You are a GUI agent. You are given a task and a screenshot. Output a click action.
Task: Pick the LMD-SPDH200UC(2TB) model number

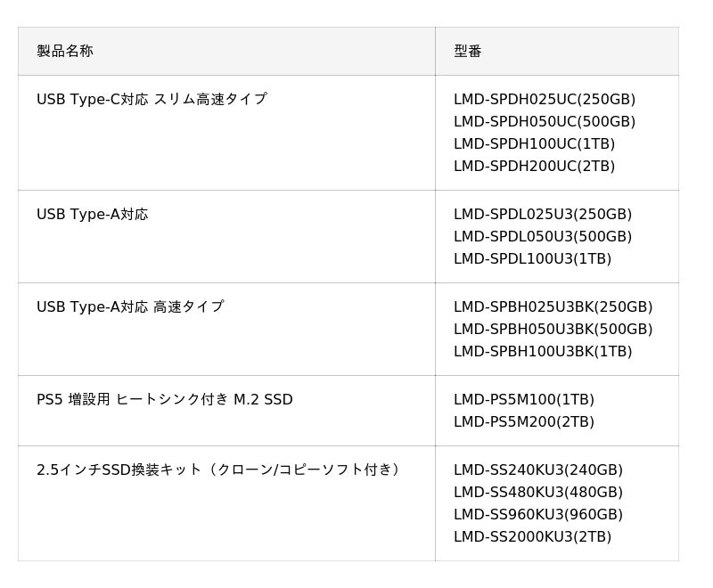click(534, 166)
